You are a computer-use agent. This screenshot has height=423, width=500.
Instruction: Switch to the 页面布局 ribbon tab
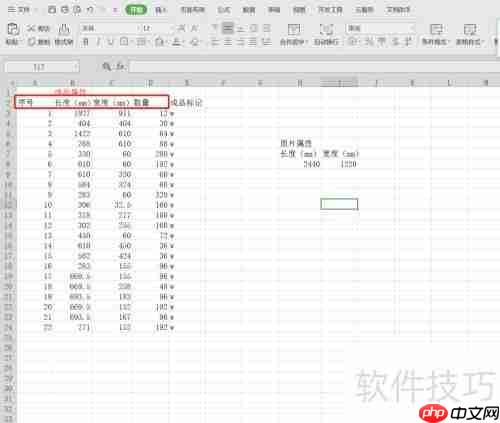pyautogui.click(x=192, y=10)
